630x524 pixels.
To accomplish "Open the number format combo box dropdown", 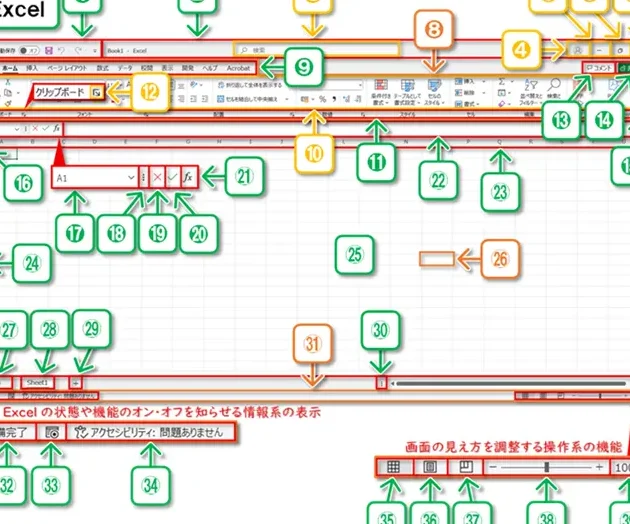I will (x=360, y=85).
